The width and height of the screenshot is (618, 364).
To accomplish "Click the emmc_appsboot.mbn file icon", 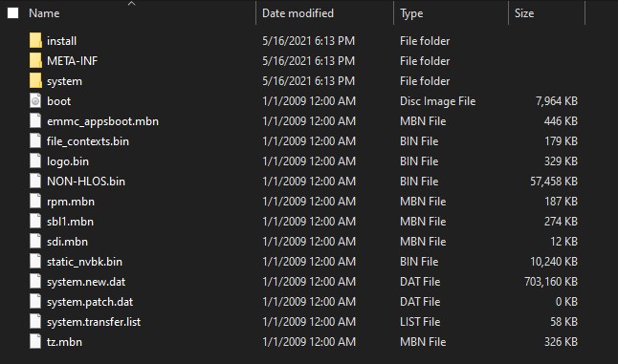I will pyautogui.click(x=35, y=120).
